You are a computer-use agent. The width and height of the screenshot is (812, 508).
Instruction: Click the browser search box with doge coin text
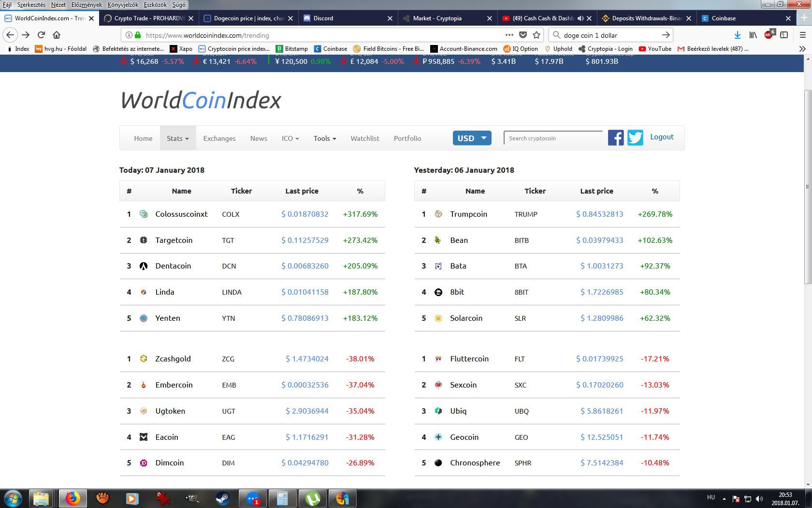point(611,35)
